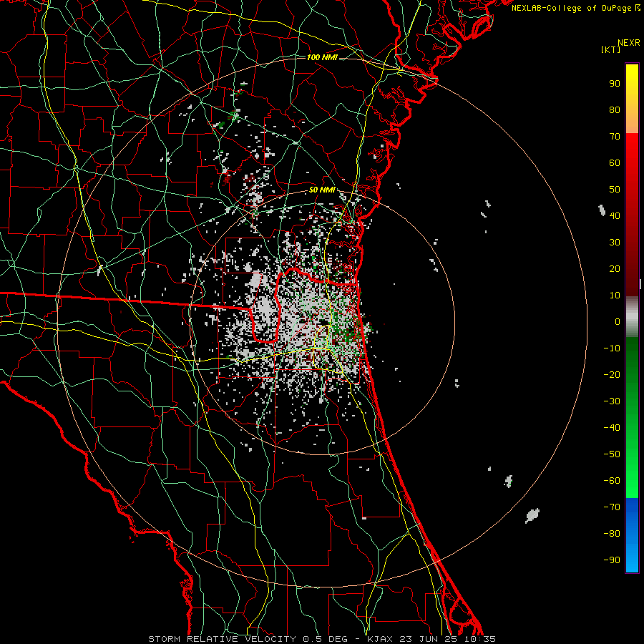This screenshot has width=644, height=644.
Task: Click the blue segment of the color bar
Action: click(632, 535)
